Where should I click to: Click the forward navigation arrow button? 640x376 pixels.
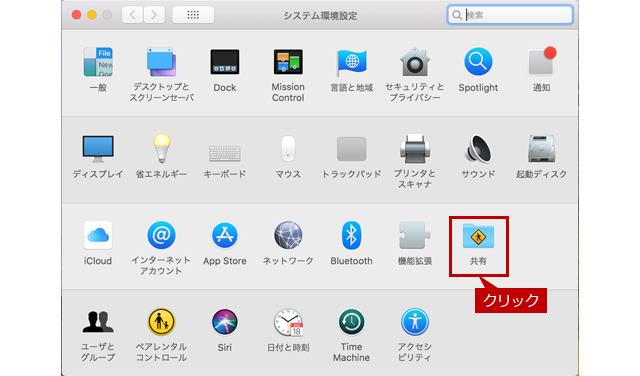coord(154,15)
